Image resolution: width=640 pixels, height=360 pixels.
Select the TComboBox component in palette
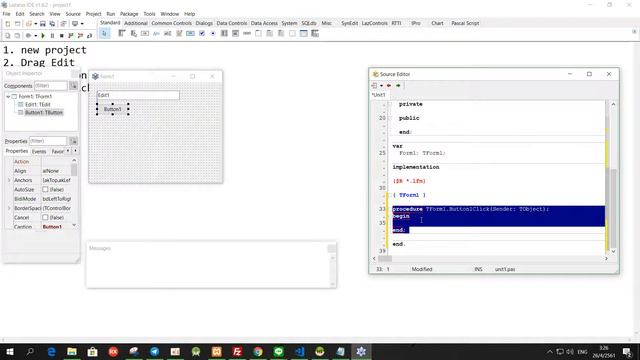pyautogui.click(x=236, y=33)
